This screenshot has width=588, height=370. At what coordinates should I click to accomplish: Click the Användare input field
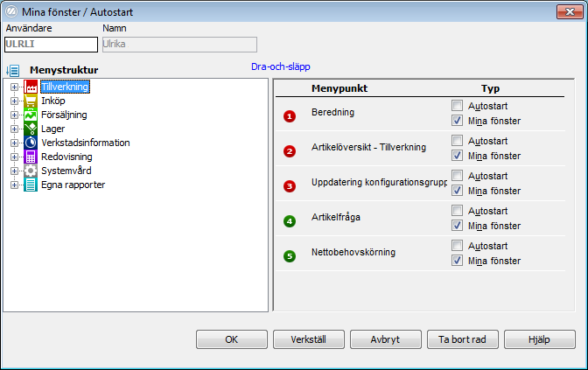[x=51, y=44]
